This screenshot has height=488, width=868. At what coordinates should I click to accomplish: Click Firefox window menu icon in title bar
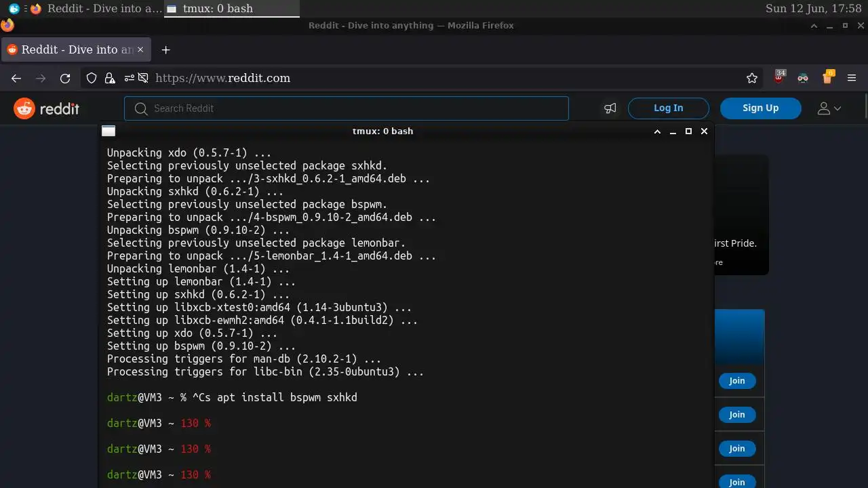[x=7, y=26]
